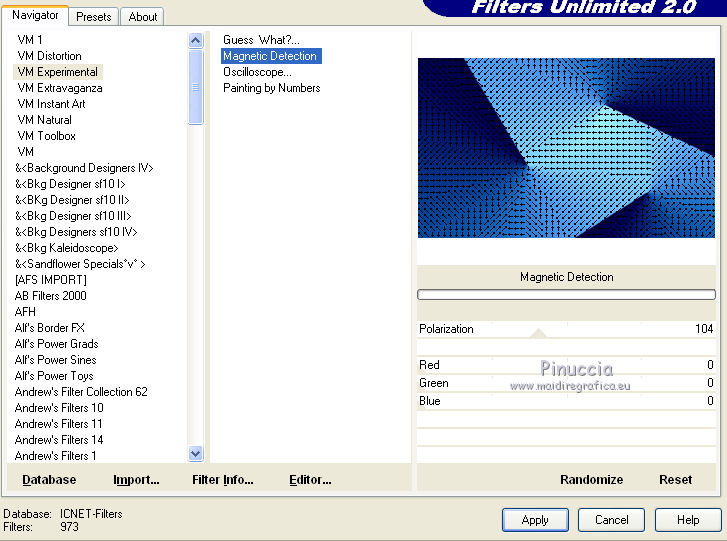Adjust the Green slider
Screen dimensions: 727x541
tap(566, 383)
